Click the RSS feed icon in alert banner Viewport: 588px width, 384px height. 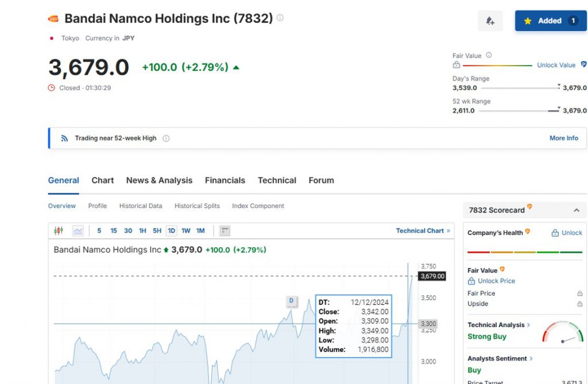click(x=64, y=138)
